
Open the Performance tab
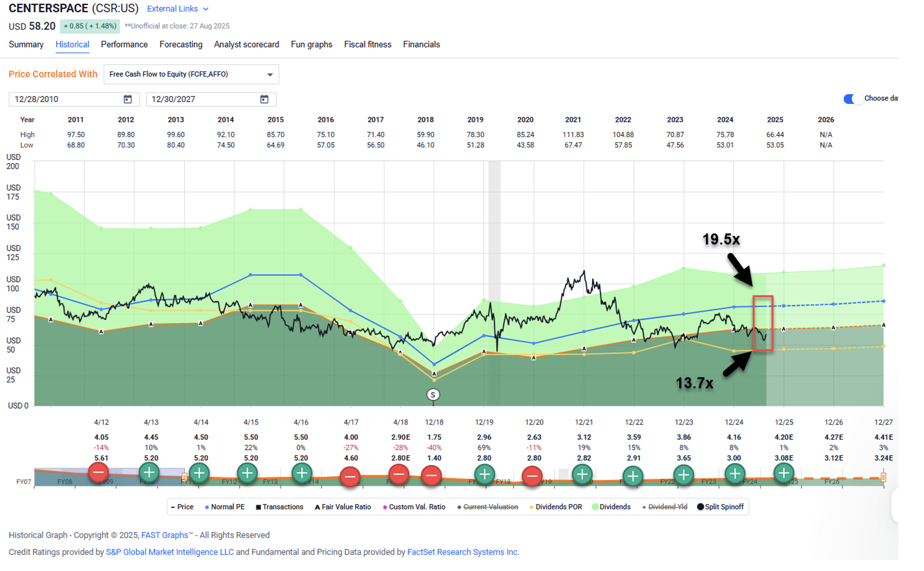coord(124,45)
